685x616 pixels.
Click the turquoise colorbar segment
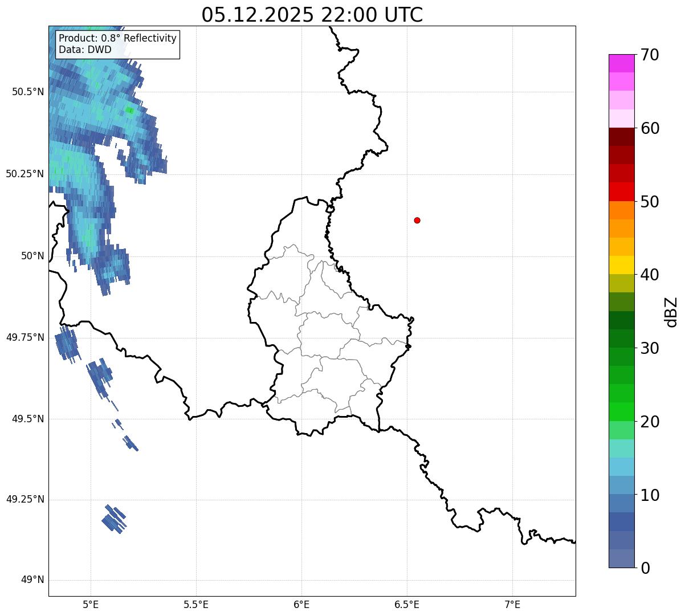click(x=621, y=449)
